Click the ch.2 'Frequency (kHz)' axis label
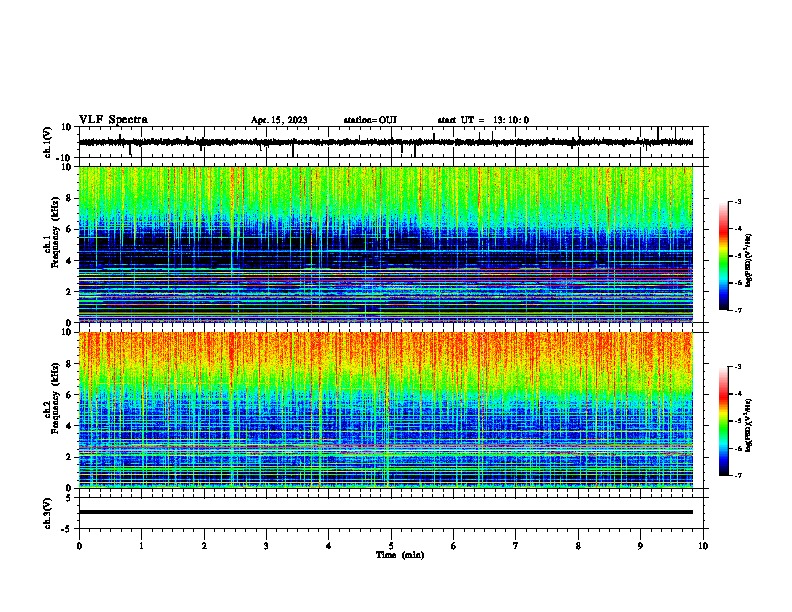792x612 pixels. (x=55, y=398)
